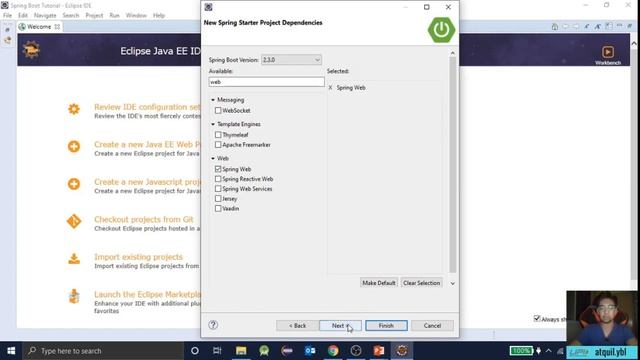Click the Eclipse Marketplace icon
Viewport: 640px width, 360px height.
(x=74, y=296)
